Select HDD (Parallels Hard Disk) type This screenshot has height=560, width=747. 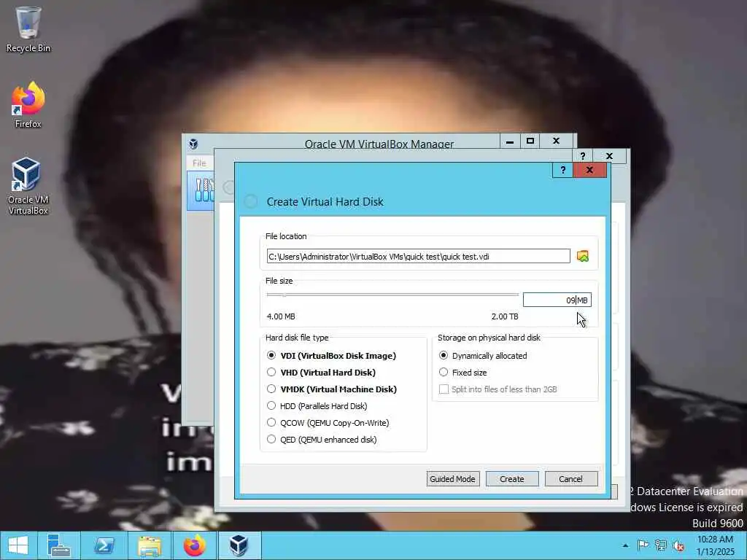317,405
